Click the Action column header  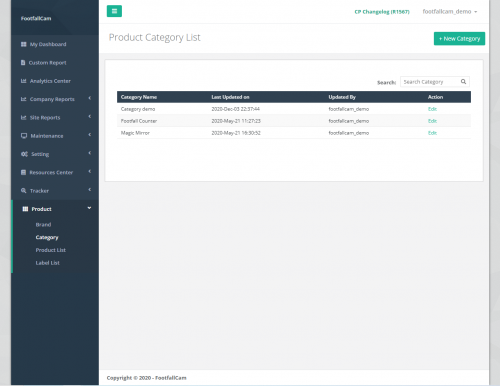click(x=435, y=97)
